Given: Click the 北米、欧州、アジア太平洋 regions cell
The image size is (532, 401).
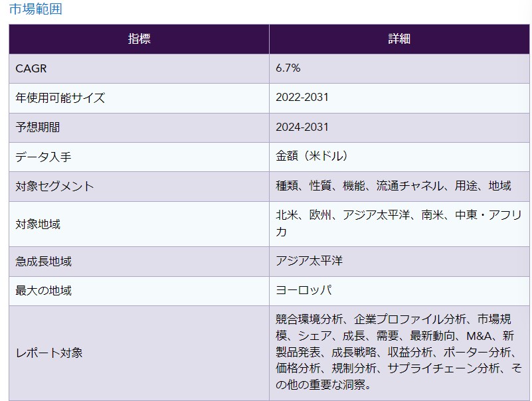Looking at the screenshot, I should coord(399,224).
